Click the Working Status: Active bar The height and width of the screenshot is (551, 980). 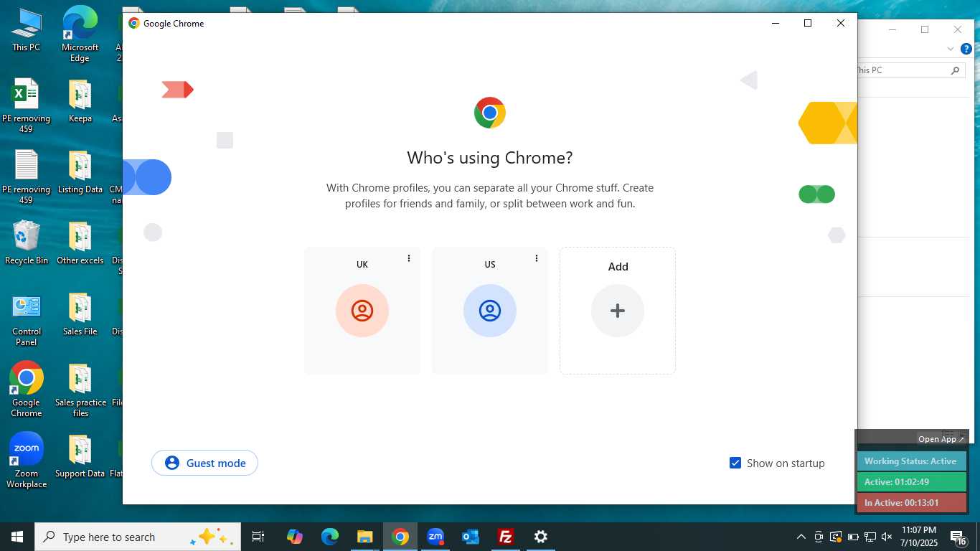coord(911,461)
